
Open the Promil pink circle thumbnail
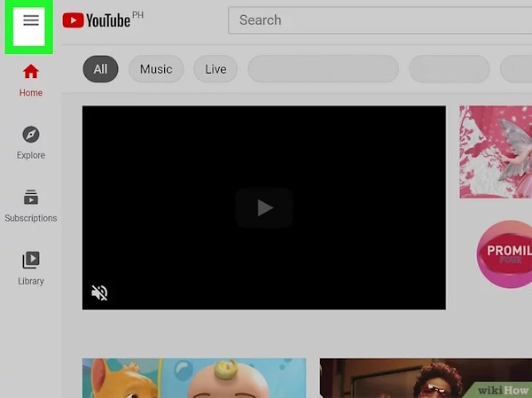(505, 256)
